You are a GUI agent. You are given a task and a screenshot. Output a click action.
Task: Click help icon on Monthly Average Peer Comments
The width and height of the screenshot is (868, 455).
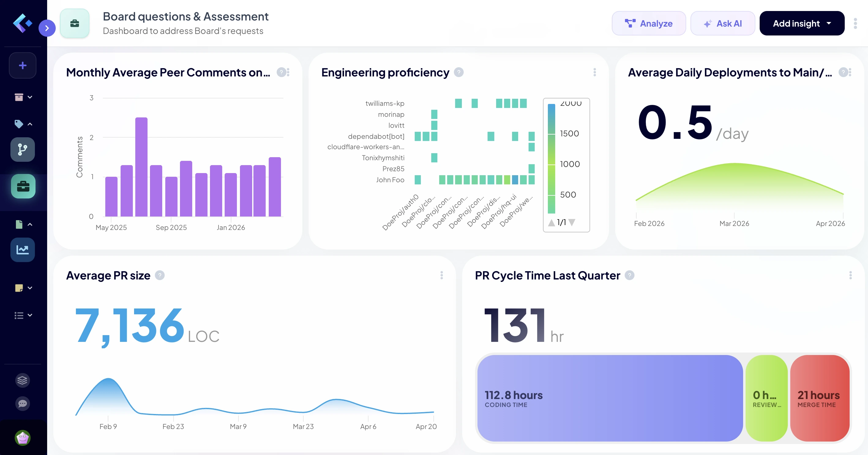click(x=281, y=72)
